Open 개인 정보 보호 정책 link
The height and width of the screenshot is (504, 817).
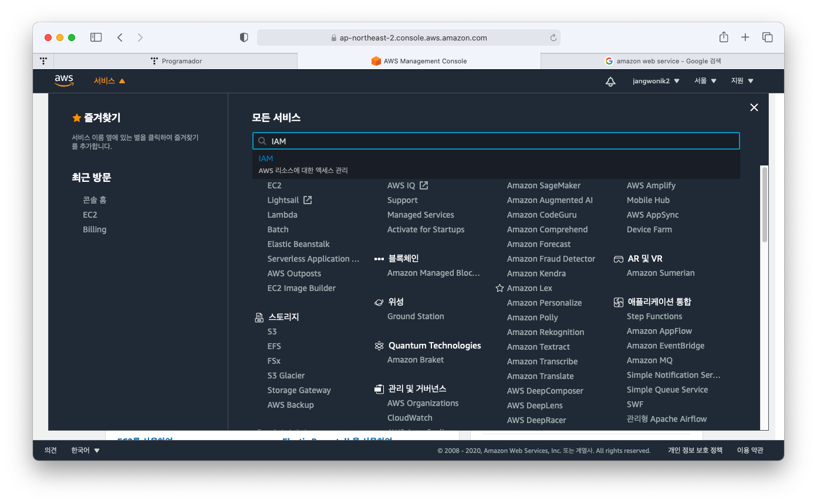click(695, 451)
